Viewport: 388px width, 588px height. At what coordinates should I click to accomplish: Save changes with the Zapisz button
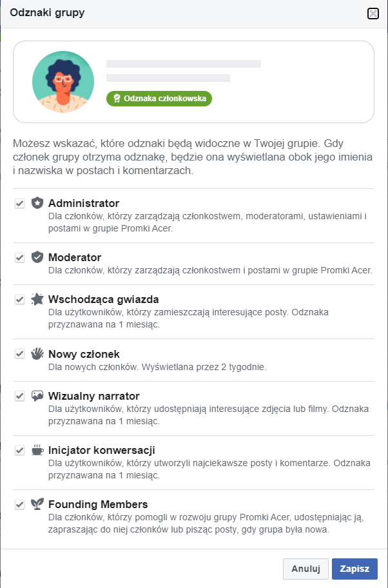click(x=354, y=569)
